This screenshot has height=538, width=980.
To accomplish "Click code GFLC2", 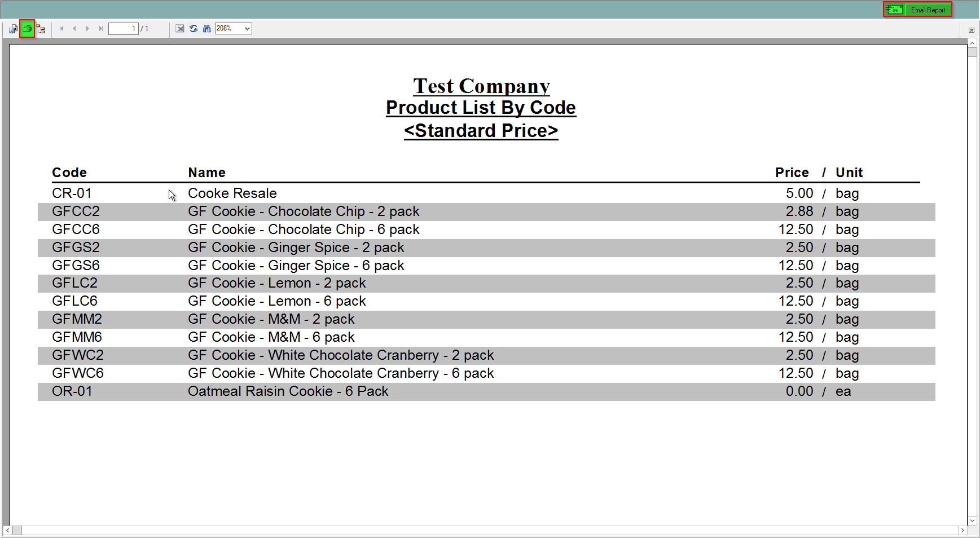I will point(74,283).
